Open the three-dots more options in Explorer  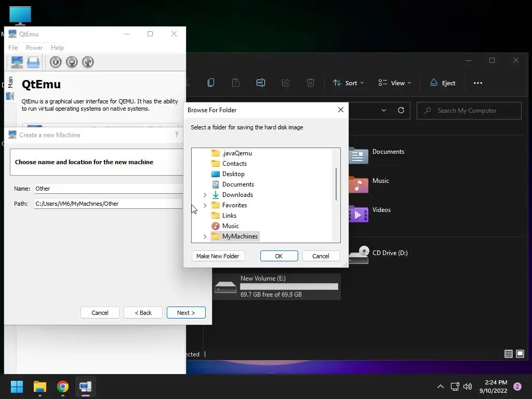478,83
